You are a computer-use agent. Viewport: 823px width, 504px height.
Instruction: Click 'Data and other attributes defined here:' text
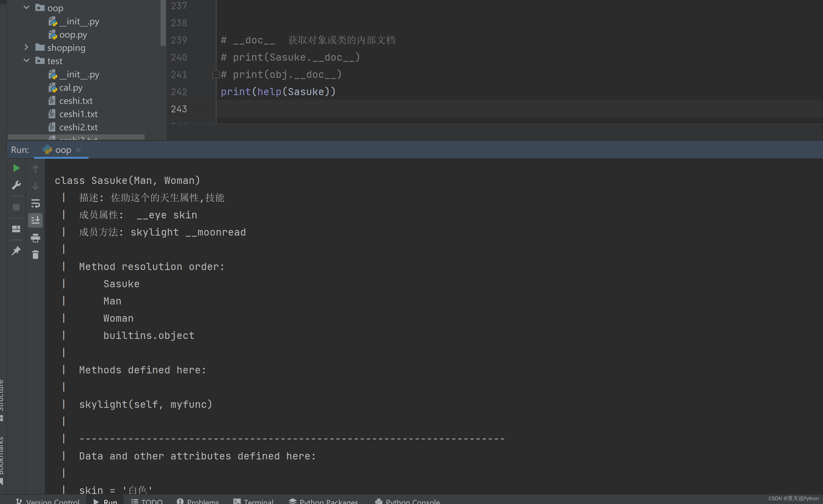click(197, 456)
